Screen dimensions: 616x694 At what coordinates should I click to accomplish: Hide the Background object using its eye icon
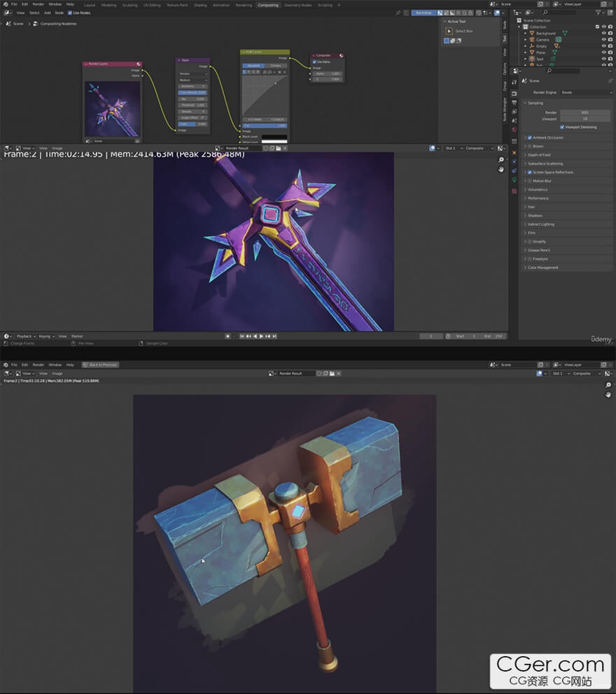603,33
